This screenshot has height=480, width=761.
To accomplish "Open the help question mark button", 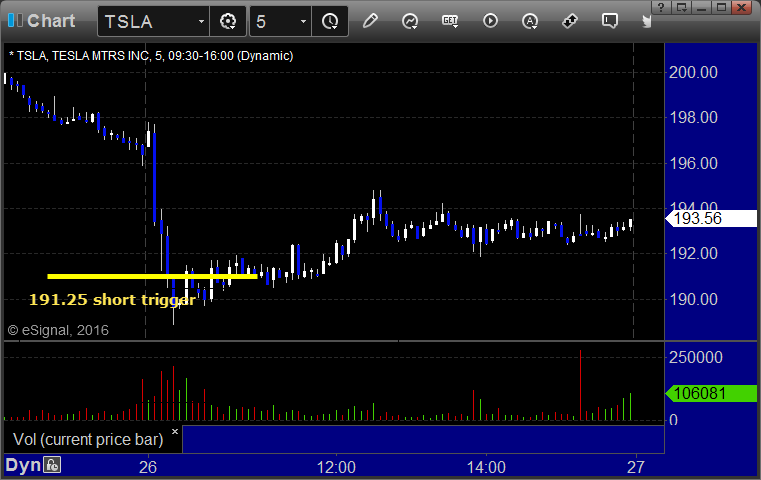I will point(661,7).
